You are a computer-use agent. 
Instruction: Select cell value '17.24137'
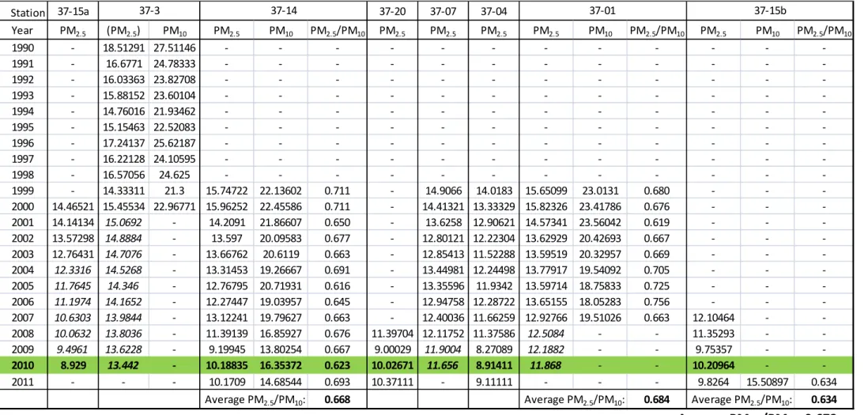[123, 143]
